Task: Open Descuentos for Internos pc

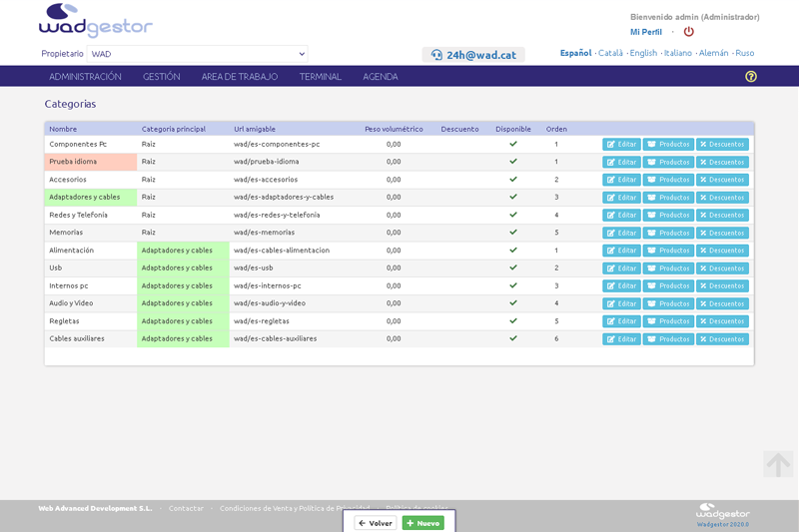Action: pos(722,285)
